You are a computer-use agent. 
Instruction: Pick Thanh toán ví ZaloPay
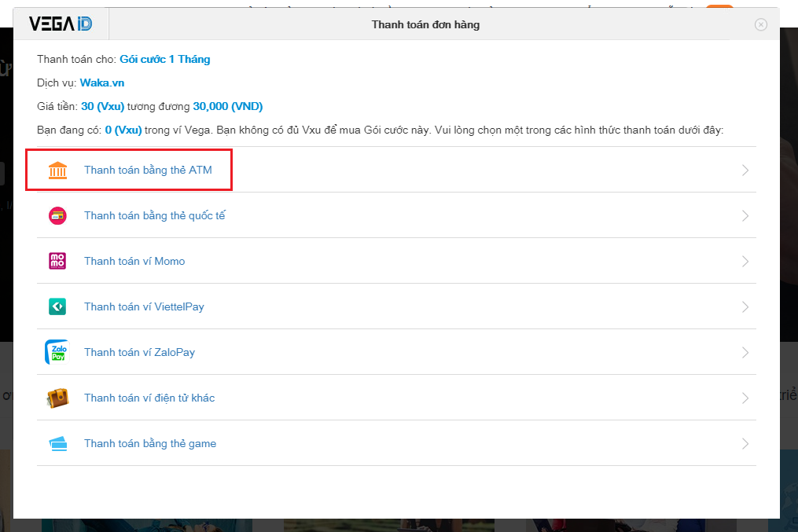point(139,353)
